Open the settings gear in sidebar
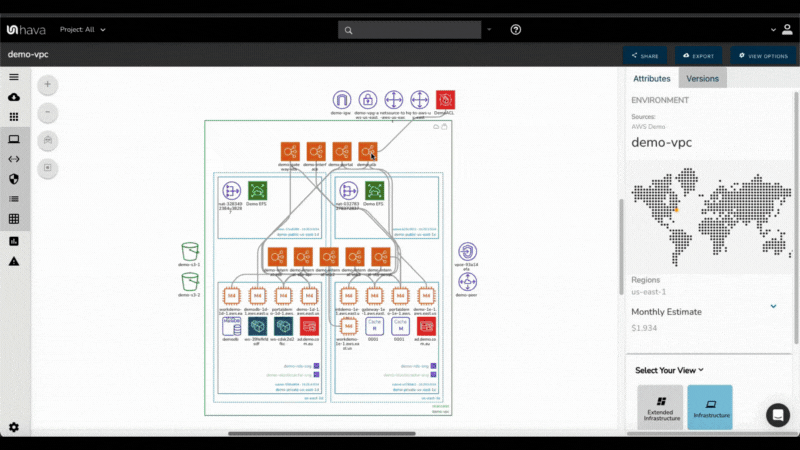Image resolution: width=800 pixels, height=450 pixels. 14,427
